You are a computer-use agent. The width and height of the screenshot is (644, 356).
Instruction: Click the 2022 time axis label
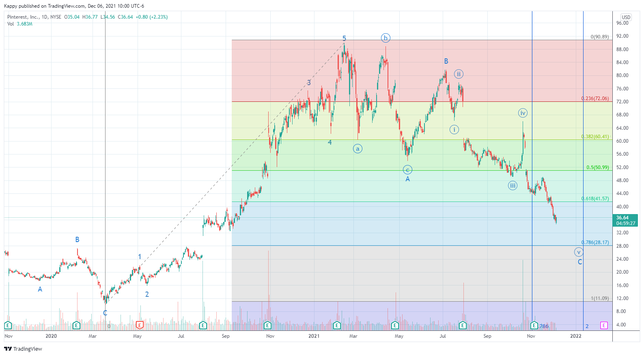pyautogui.click(x=575, y=336)
